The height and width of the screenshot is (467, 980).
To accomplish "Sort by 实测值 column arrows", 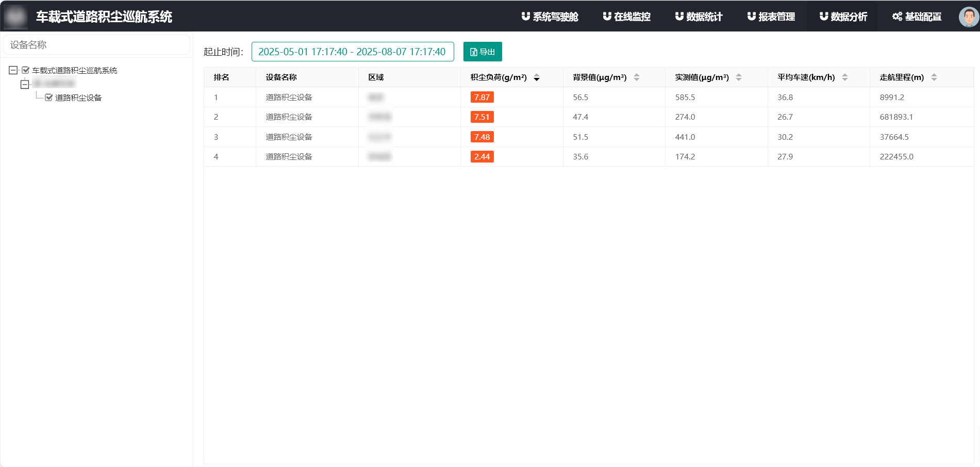I will pyautogui.click(x=739, y=77).
